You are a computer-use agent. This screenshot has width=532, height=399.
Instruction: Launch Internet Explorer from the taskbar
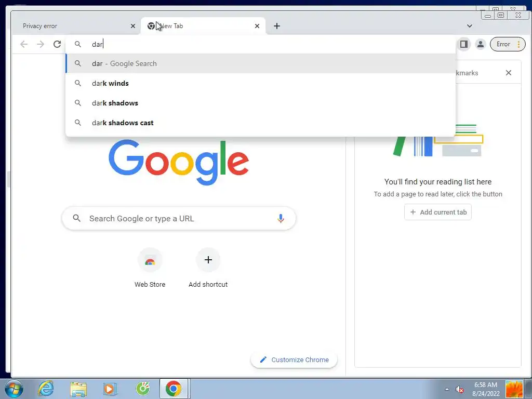pos(46,389)
